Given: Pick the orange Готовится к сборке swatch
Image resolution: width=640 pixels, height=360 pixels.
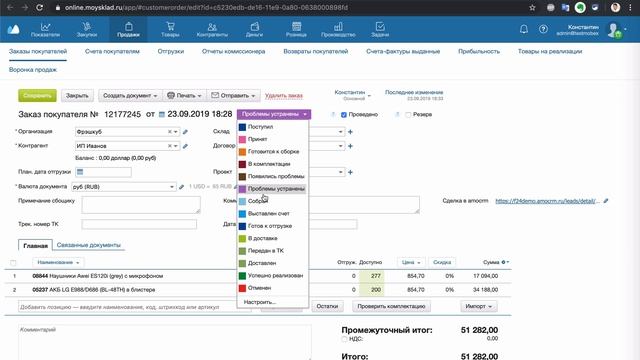Looking at the screenshot, I should coord(242,152).
